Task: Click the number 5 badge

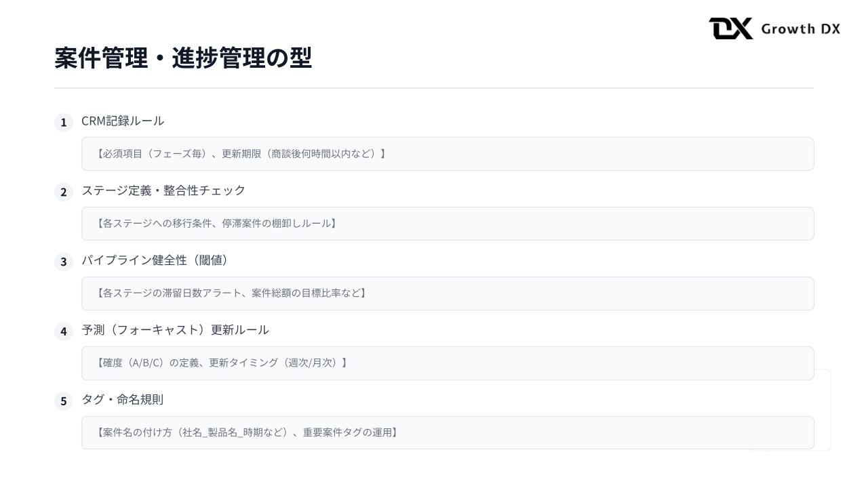Action: tap(64, 402)
